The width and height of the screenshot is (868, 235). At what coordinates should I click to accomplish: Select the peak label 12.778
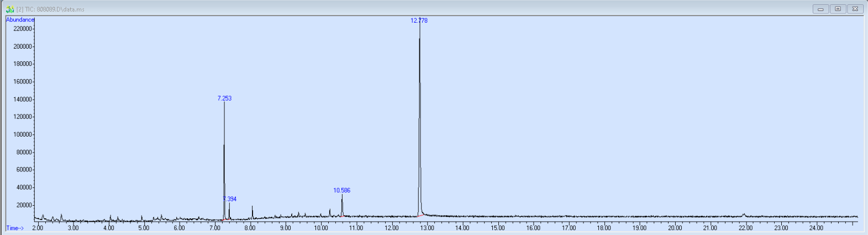[x=419, y=20]
